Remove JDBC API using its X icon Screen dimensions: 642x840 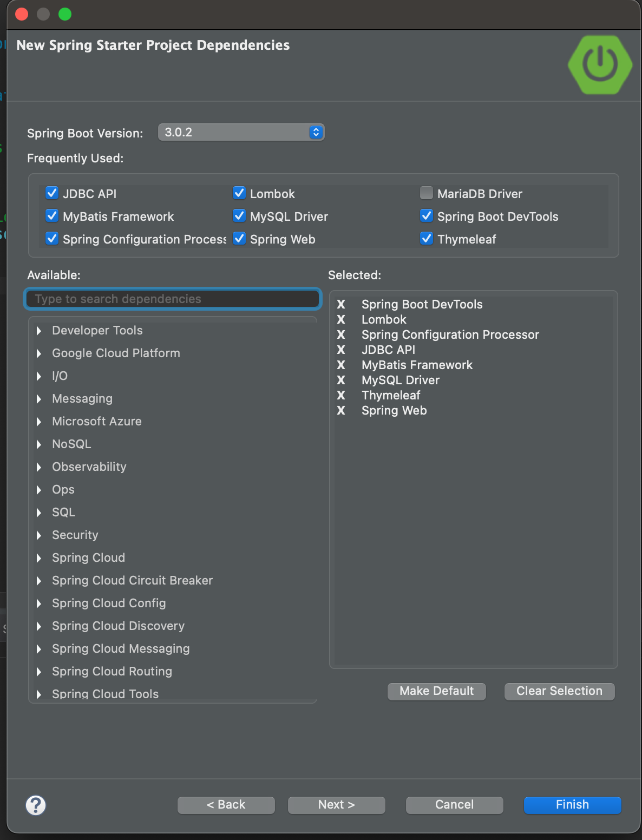coord(341,350)
